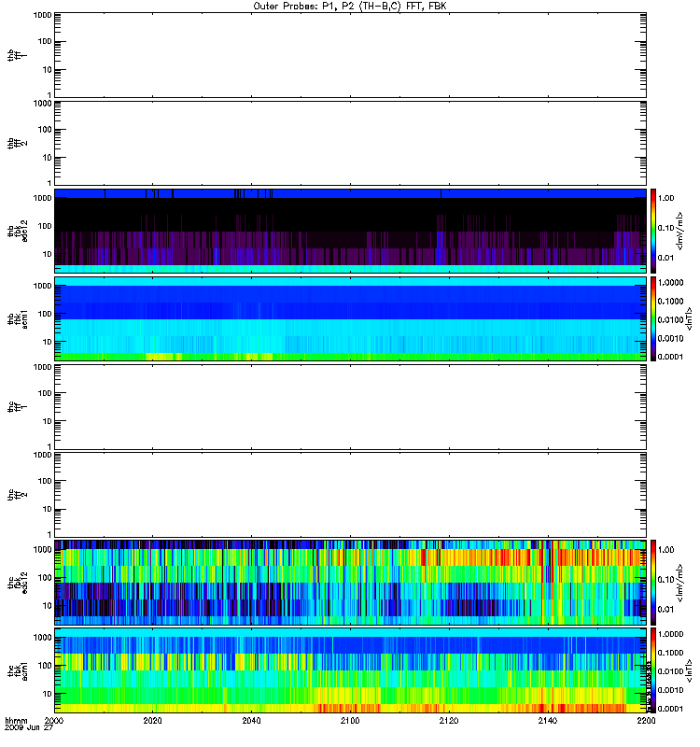
Task: Click the thb scm1 nT color bar
Action: pos(653,318)
